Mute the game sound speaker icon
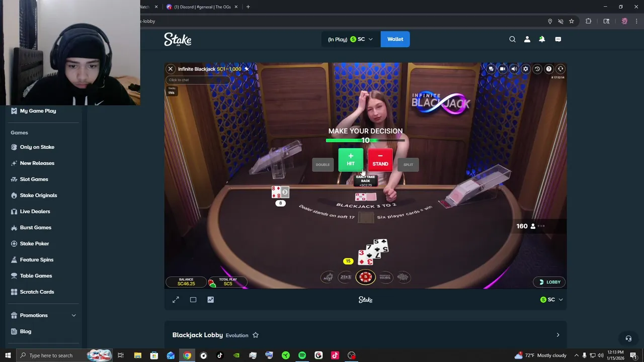The image size is (644, 362). [514, 69]
